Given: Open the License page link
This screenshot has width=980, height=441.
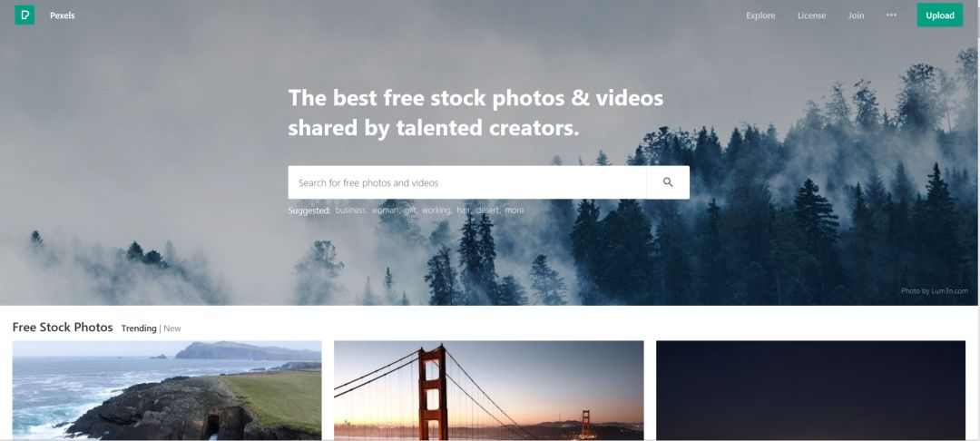Looking at the screenshot, I should (x=811, y=15).
